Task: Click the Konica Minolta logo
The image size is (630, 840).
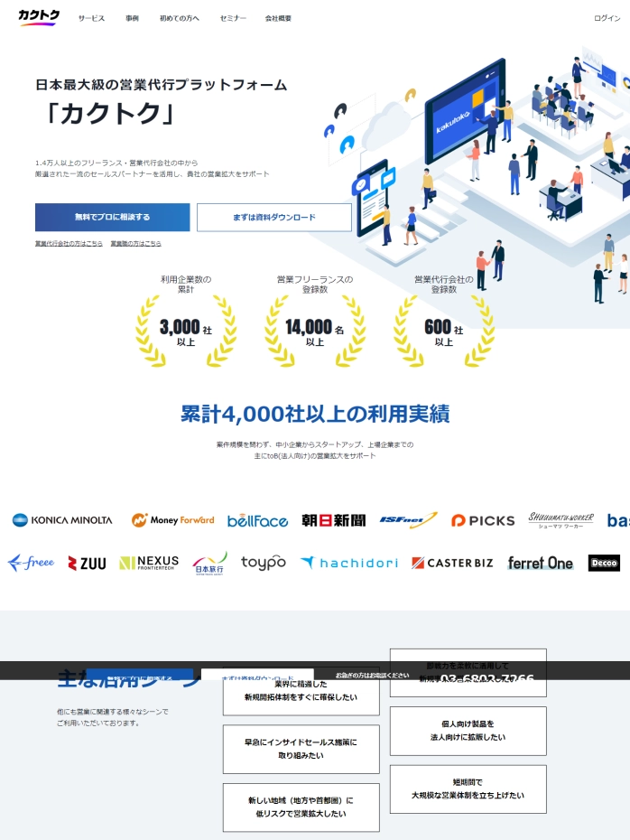Action: click(x=62, y=520)
